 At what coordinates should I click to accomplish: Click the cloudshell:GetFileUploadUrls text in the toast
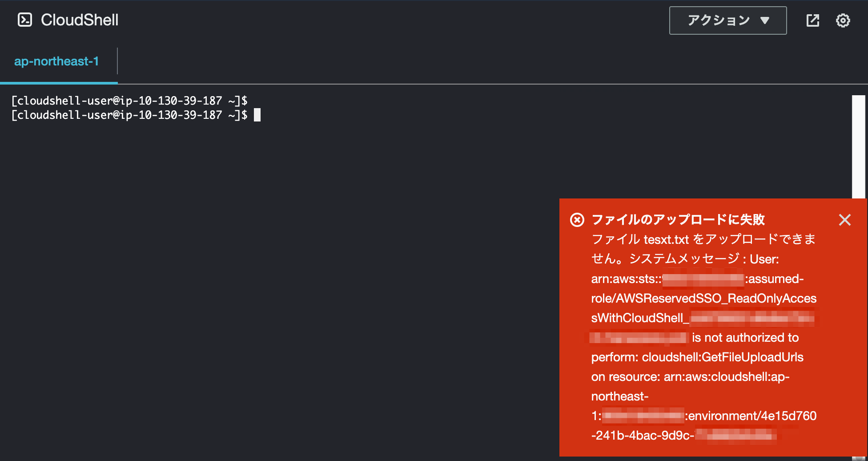(x=723, y=357)
